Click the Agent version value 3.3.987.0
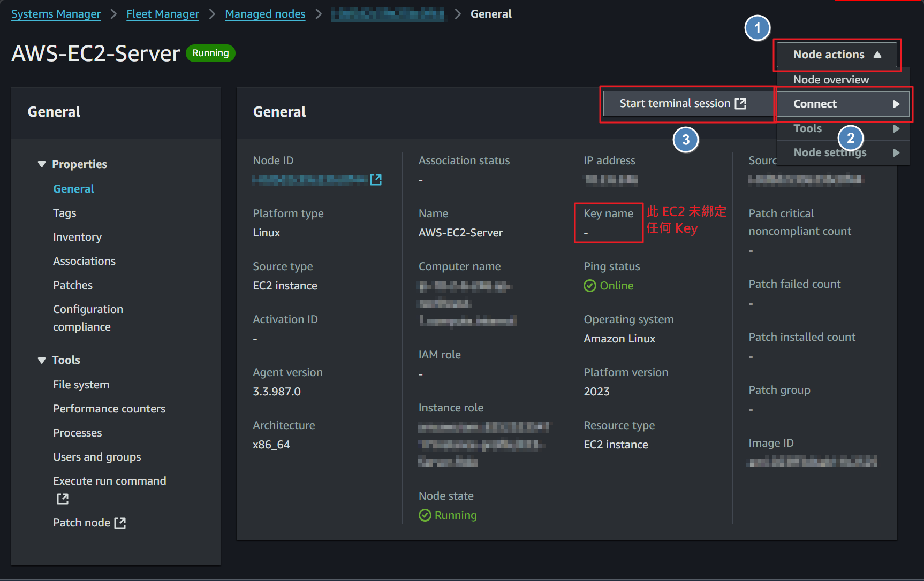Screen dimensions: 924x581 [x=277, y=392]
